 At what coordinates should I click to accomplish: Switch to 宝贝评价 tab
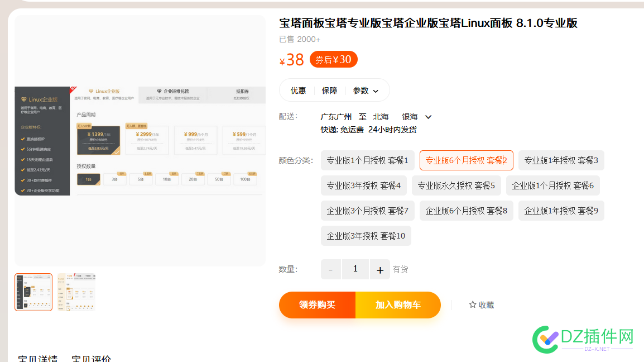click(x=91, y=358)
